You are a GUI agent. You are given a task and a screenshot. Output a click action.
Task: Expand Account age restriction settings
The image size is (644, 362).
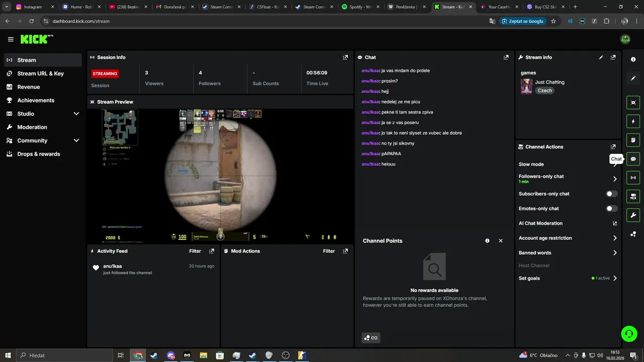pos(615,238)
